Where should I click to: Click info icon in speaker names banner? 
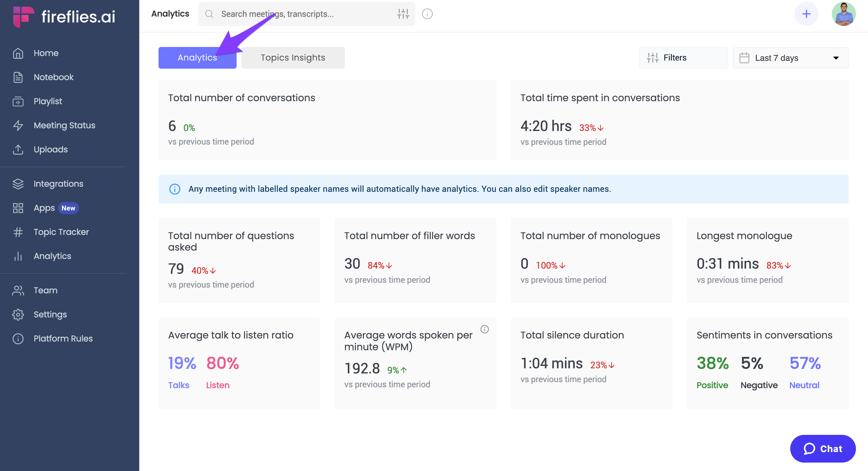[x=175, y=189]
